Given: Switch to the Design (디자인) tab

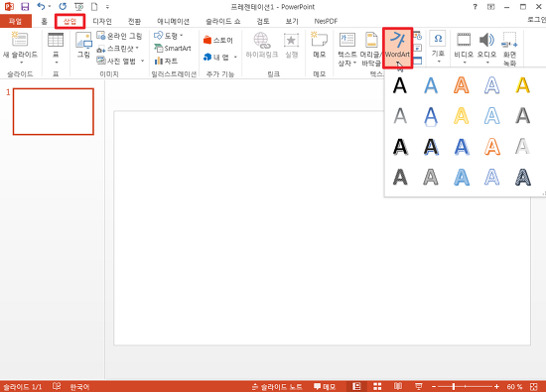Looking at the screenshot, I should [x=102, y=21].
